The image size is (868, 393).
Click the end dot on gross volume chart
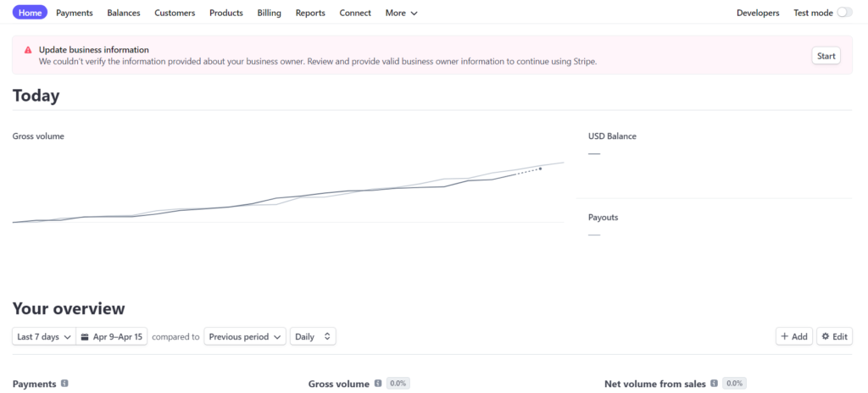540,169
